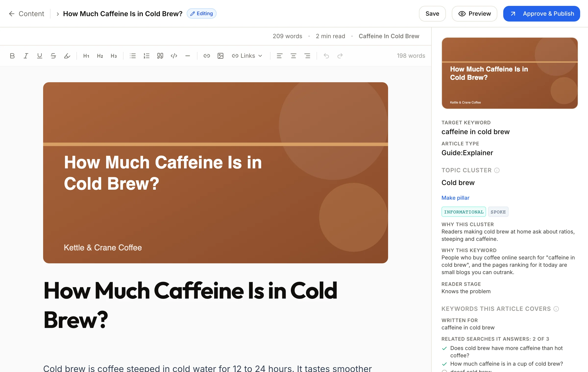Insert a numbered list
Image resolution: width=588 pixels, height=372 pixels.
coord(147,56)
